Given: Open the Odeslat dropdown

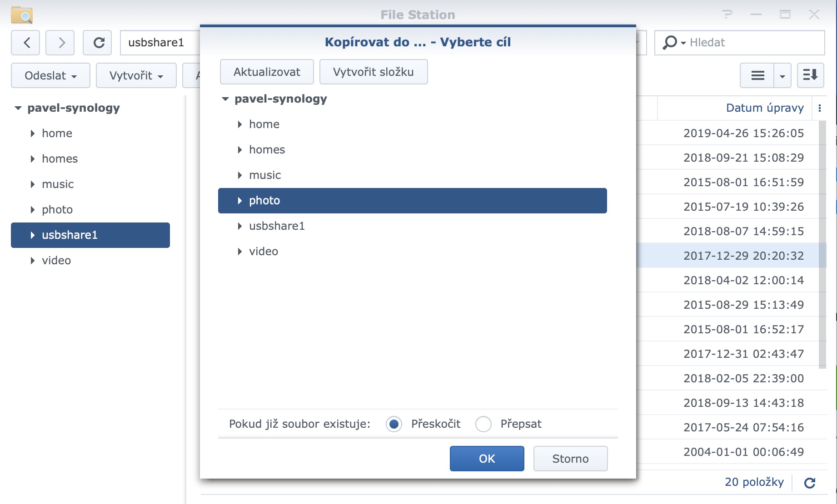Looking at the screenshot, I should coord(50,75).
